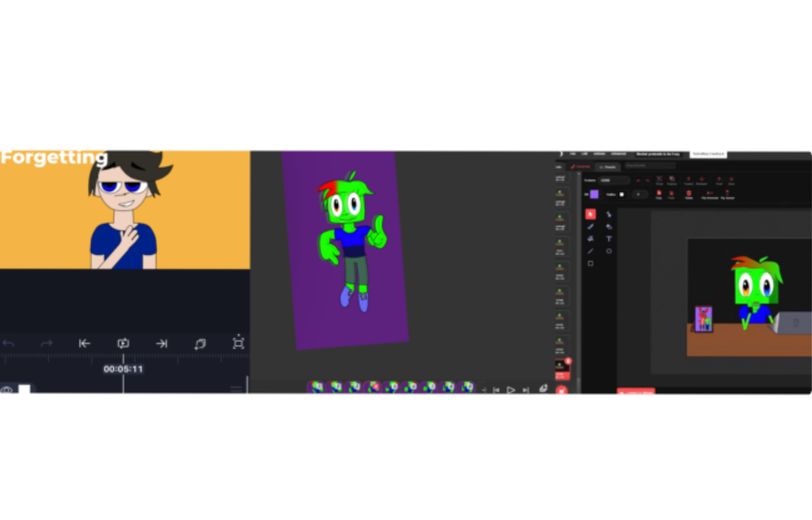Click the laptop drawing on the canvas
The image size is (812, 520).
coord(791,323)
